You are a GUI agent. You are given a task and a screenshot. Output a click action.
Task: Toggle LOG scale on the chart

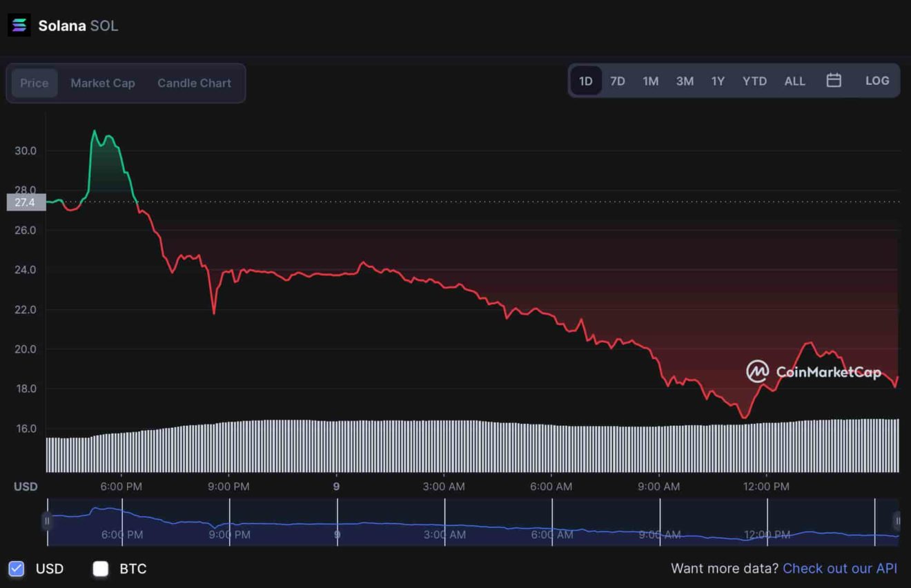point(877,81)
